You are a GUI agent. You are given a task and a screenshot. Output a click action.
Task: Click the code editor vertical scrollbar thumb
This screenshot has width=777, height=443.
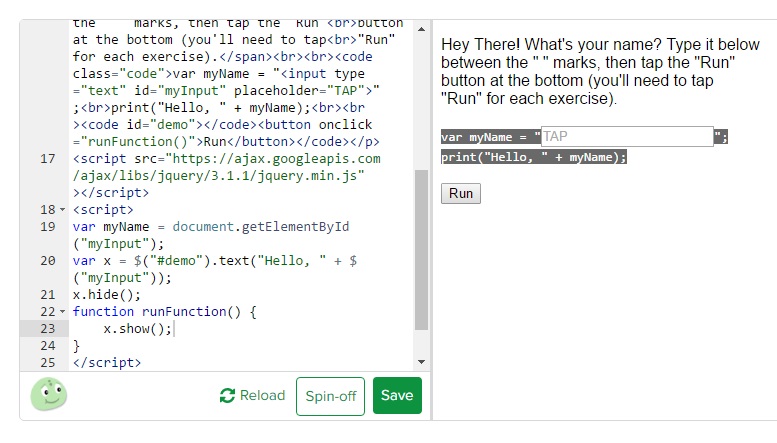coord(421,250)
